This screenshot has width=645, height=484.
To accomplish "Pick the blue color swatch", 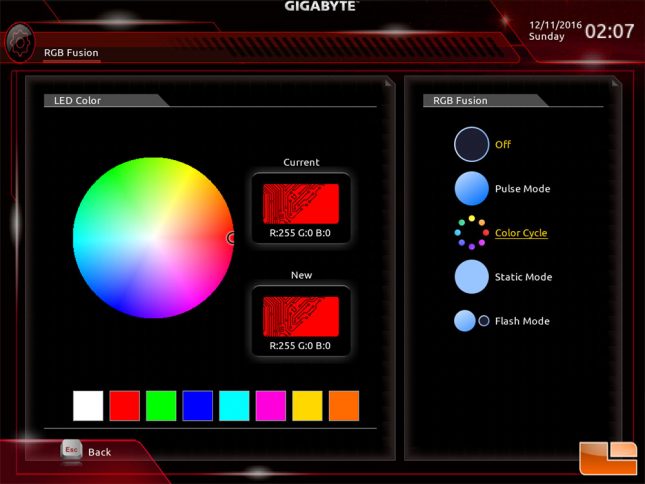I will 197,406.
